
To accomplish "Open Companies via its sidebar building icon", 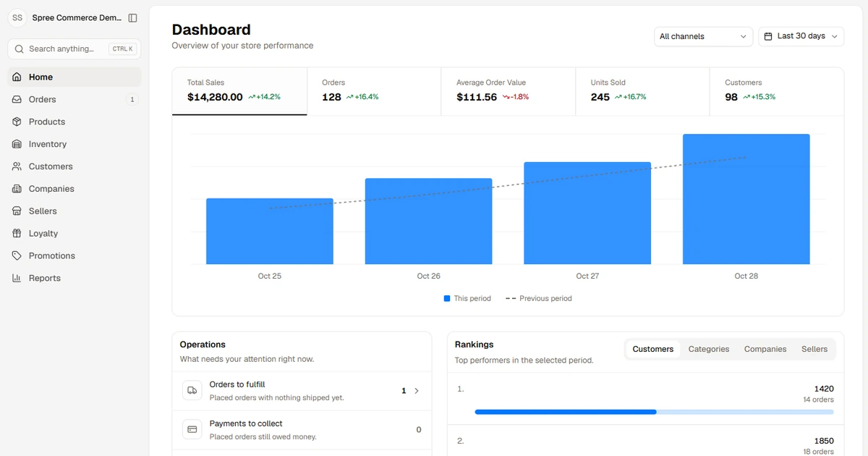I will pos(17,189).
